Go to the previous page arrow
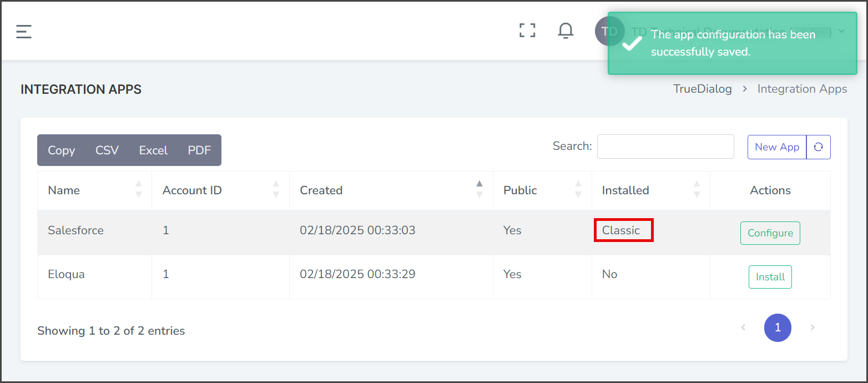 point(743,327)
